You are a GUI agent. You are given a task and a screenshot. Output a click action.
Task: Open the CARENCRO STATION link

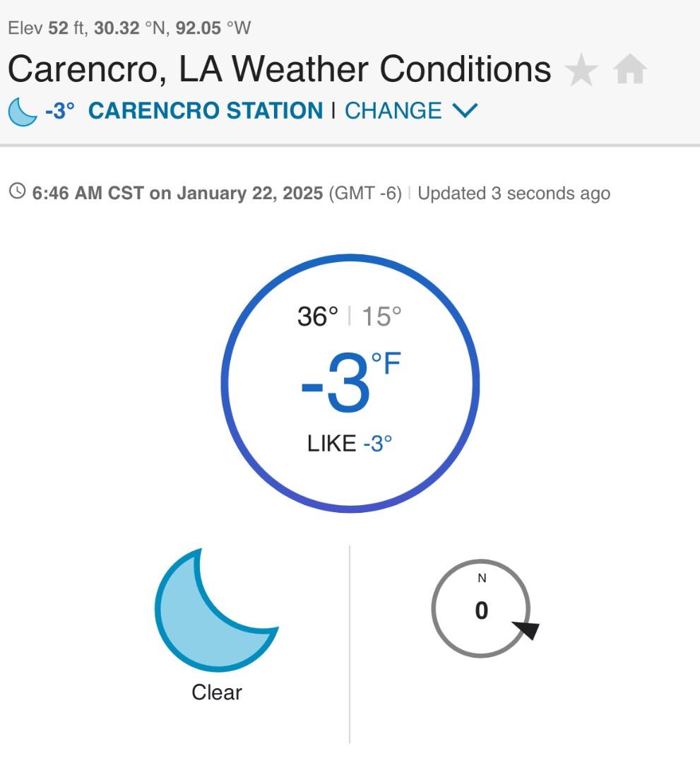click(205, 111)
